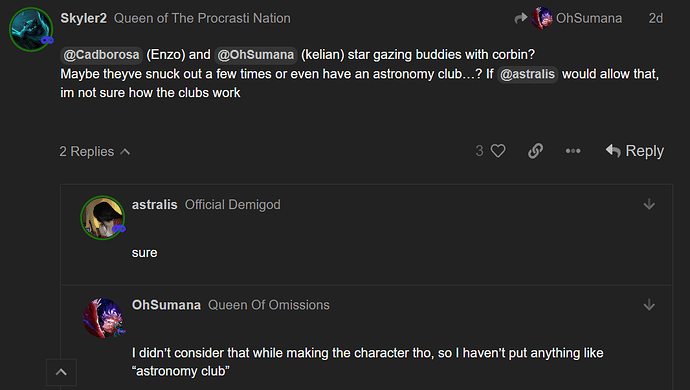This screenshot has width=690, height=390.
Task: Collapse the 2 Replies section
Action: (95, 151)
